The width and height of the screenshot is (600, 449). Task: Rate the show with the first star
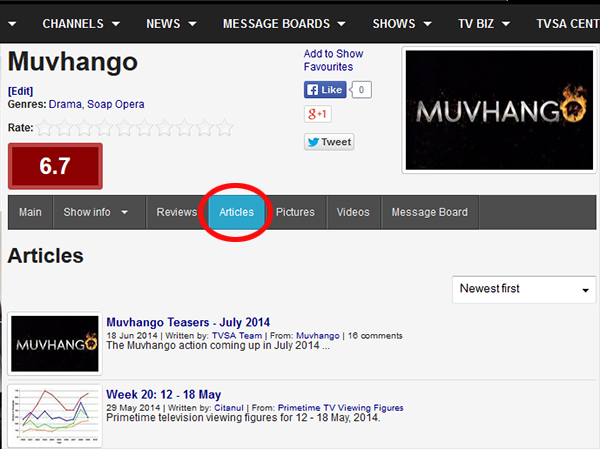(x=45, y=128)
